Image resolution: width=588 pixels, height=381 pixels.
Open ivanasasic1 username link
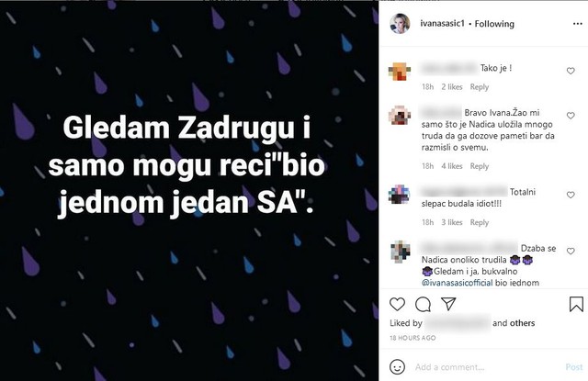[x=442, y=24]
